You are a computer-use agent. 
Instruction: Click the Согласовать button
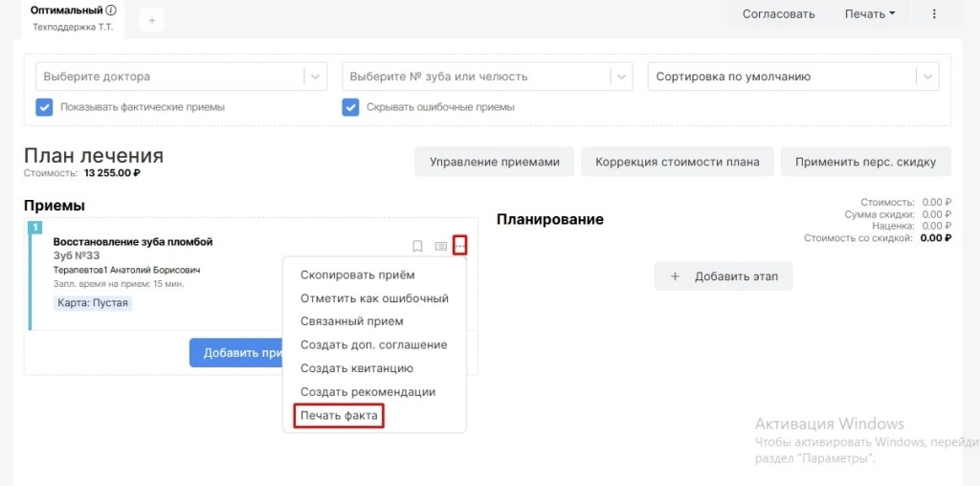click(x=779, y=14)
